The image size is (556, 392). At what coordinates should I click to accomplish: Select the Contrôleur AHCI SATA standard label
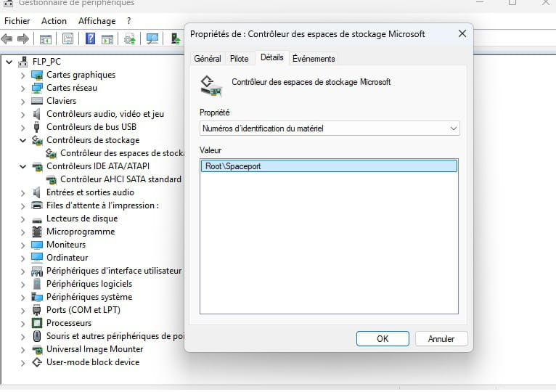tap(120, 179)
